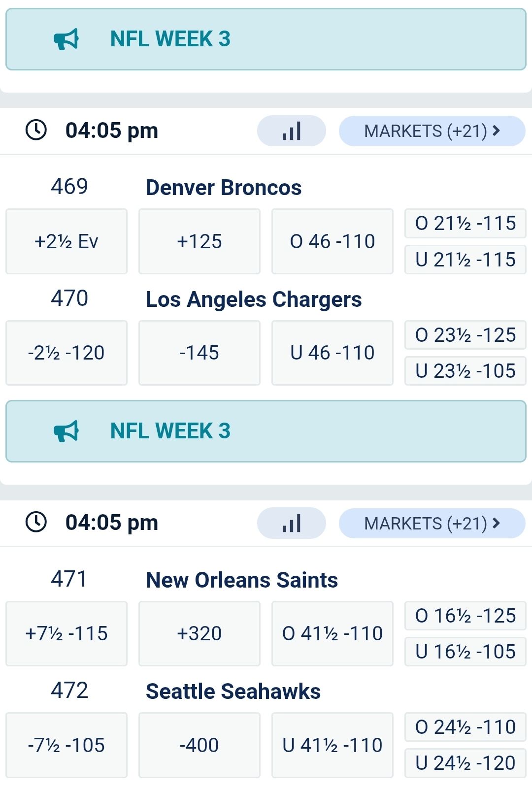Pick Over 46 -110 game total
The width and height of the screenshot is (532, 791).
(x=332, y=241)
